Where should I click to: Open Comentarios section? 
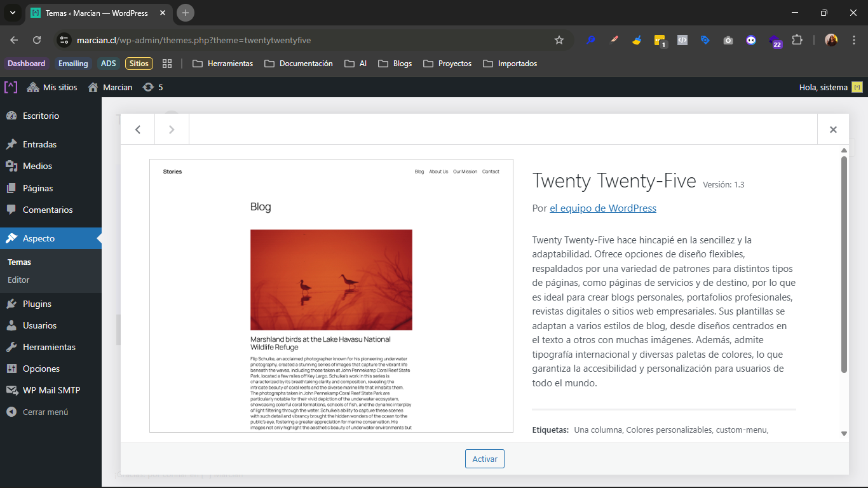point(48,210)
